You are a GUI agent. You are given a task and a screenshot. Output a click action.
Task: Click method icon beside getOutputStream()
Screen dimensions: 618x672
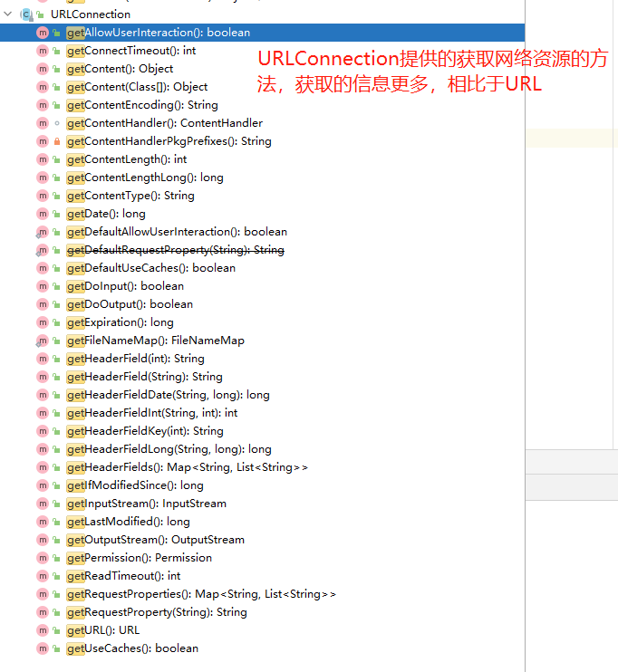(43, 540)
